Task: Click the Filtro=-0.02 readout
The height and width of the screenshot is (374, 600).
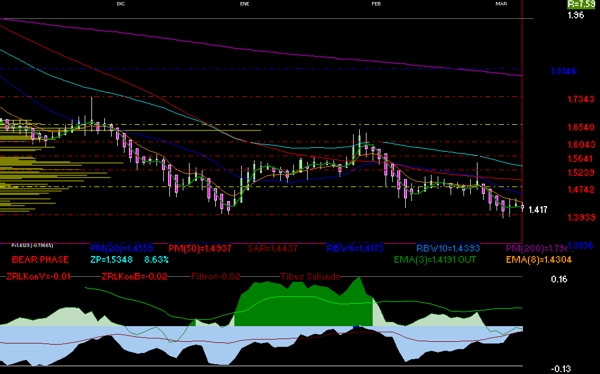Action: click(x=216, y=276)
